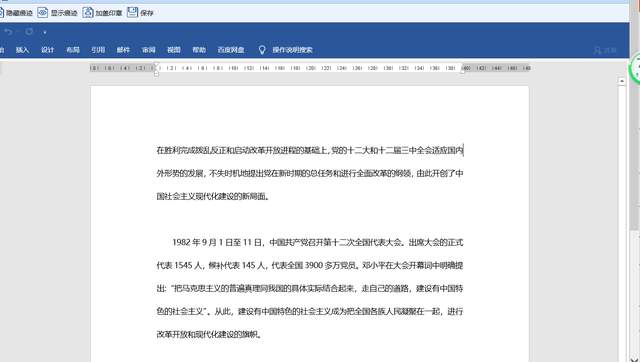
Task: Open the 视图 tab
Action: coord(174,50)
